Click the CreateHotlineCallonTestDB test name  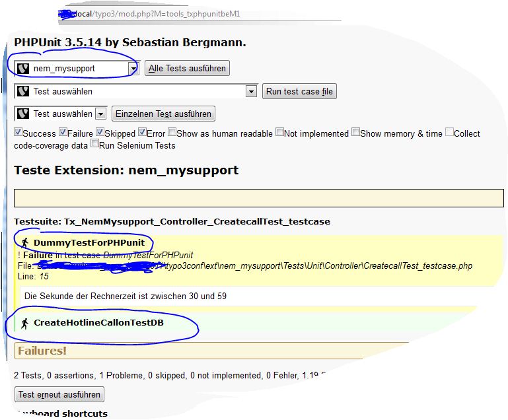point(98,322)
